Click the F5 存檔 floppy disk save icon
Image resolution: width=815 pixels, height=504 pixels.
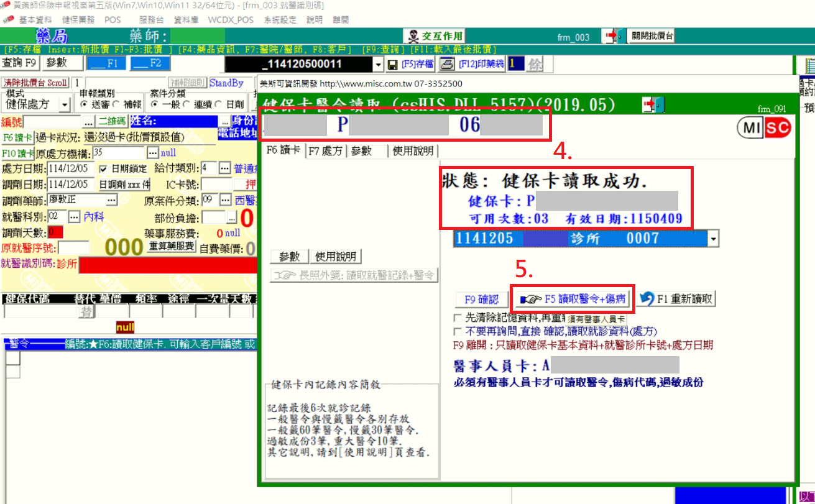click(x=392, y=65)
